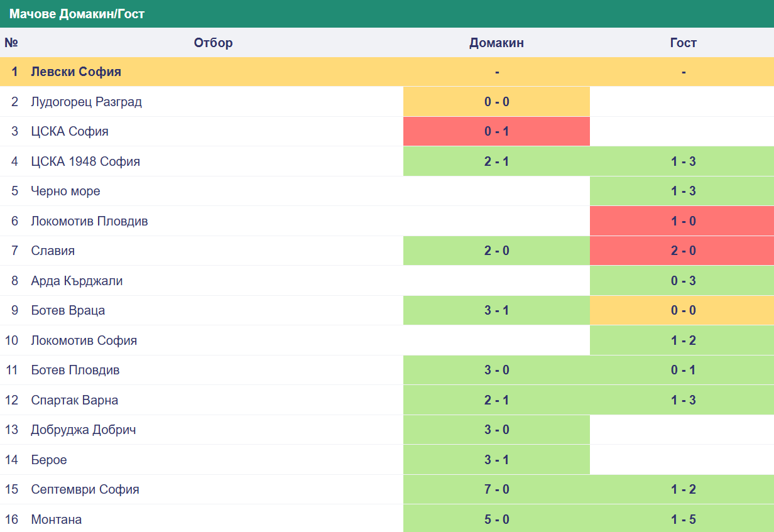
Task: Click the Черно море team name
Action: pos(65,191)
